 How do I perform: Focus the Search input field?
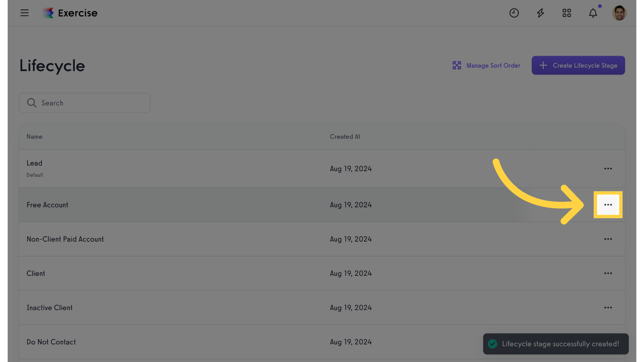(x=85, y=103)
